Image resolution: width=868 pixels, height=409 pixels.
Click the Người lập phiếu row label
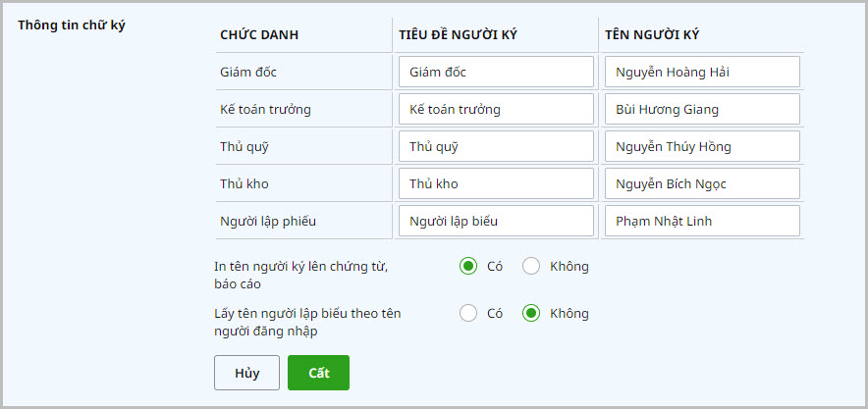point(267,221)
